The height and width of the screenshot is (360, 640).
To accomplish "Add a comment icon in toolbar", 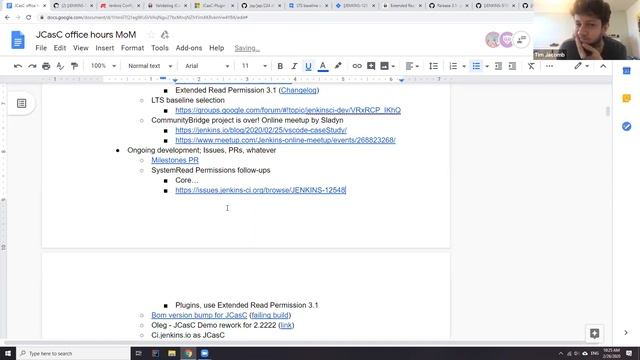I will [371, 66].
